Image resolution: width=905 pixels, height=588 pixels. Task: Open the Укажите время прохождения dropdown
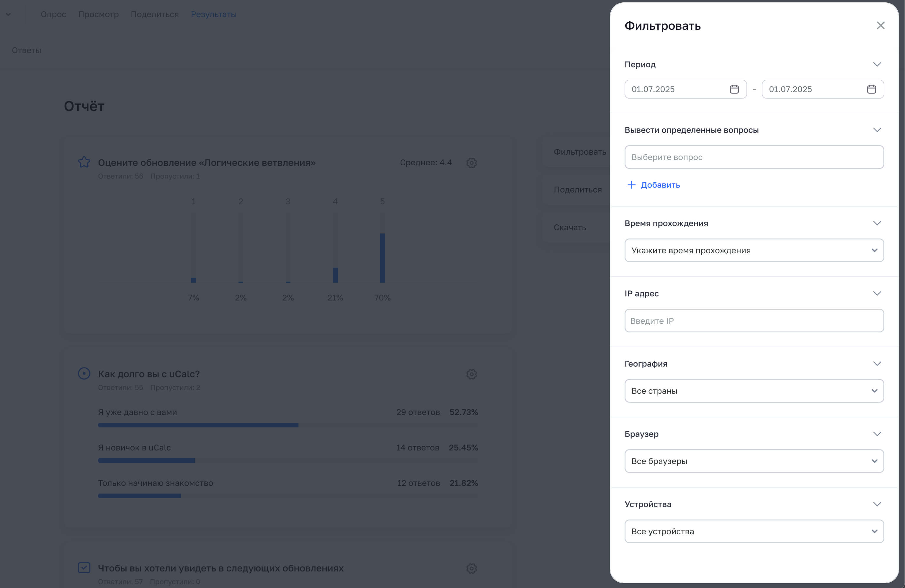click(x=754, y=250)
